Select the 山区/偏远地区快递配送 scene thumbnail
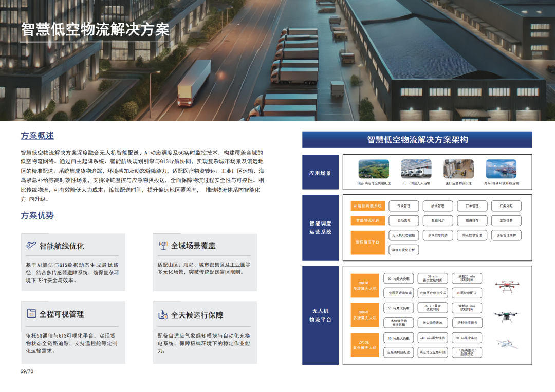This screenshot has width=555, height=392. pos(374,169)
